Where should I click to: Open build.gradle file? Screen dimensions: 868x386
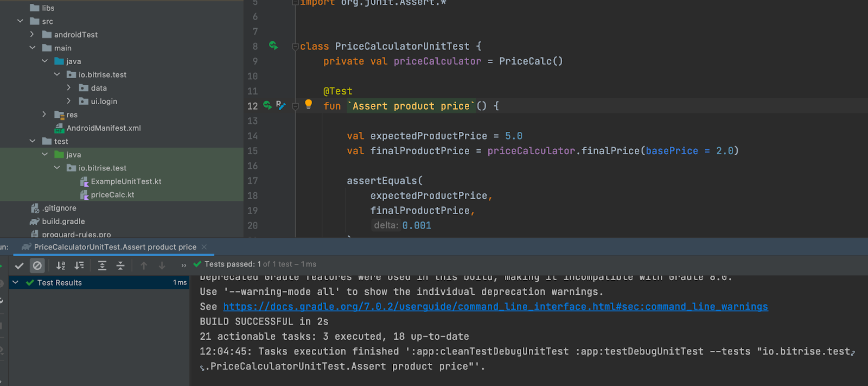coord(63,222)
